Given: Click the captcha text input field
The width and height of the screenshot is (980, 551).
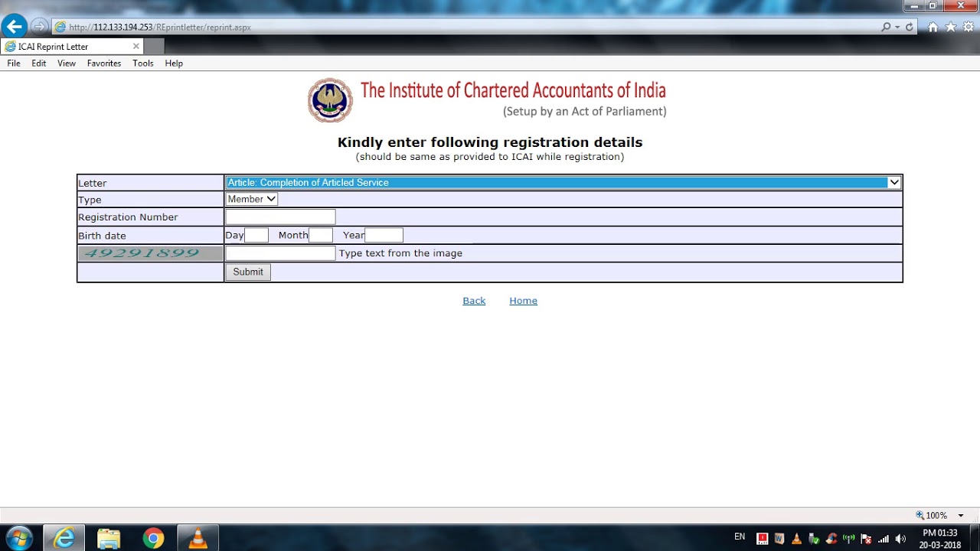Looking at the screenshot, I should pos(280,253).
